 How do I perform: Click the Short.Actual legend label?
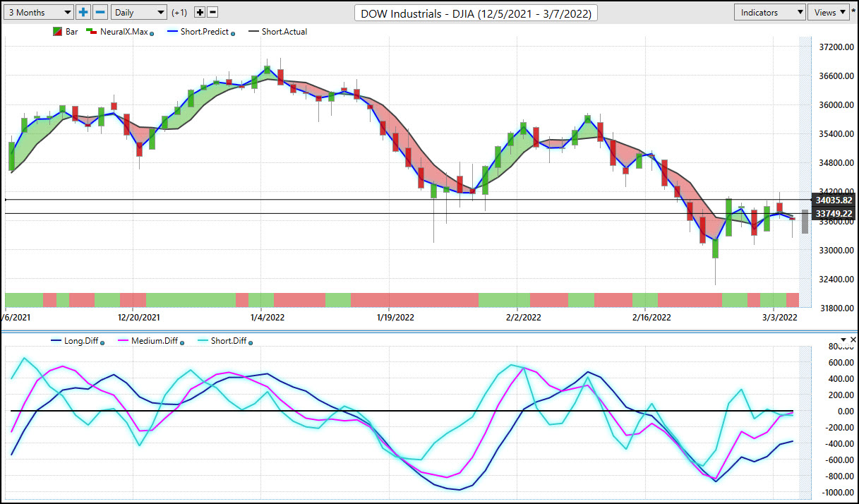tap(284, 32)
